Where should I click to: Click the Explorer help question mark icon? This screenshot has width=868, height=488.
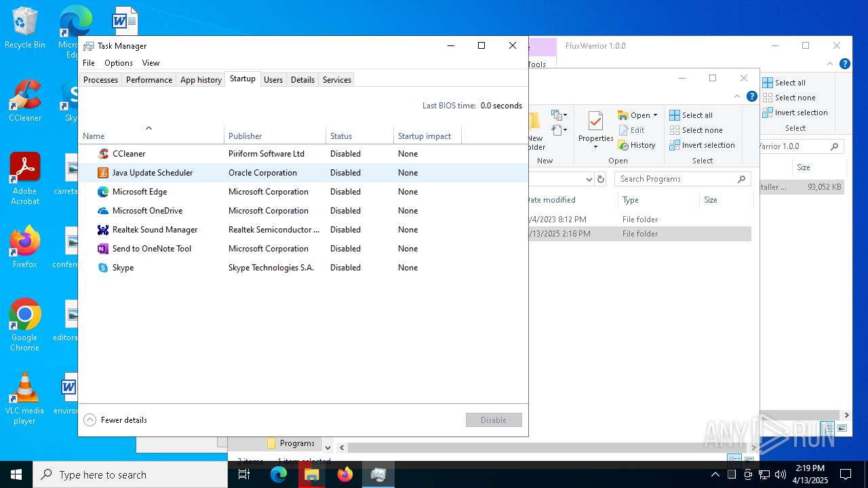point(752,96)
